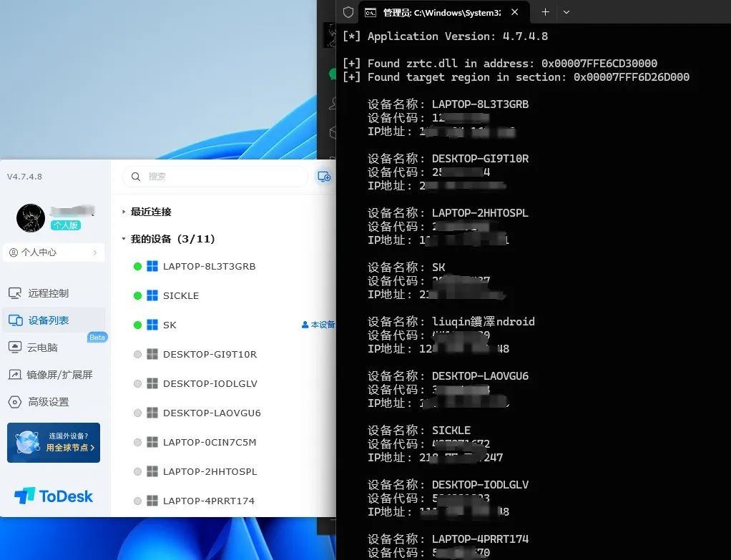
Task: Click terminal line 'Application Version: 4.7.4.8'
Action: [458, 36]
